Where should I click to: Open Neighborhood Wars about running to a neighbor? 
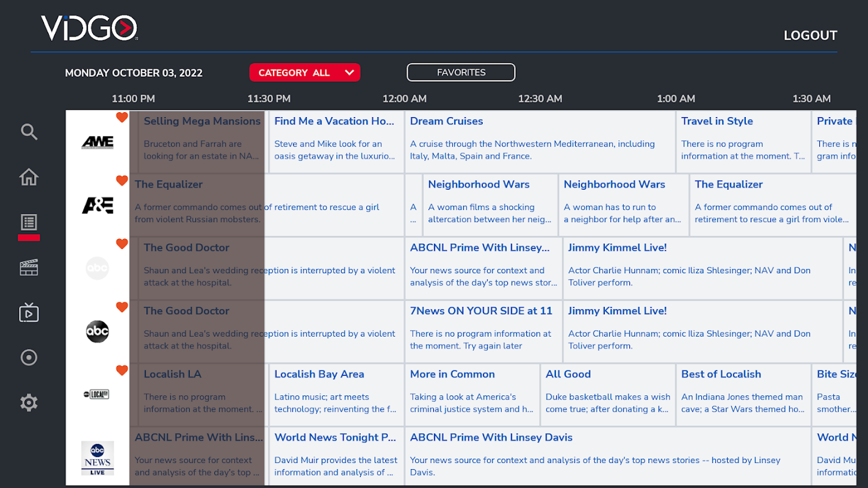tap(623, 205)
